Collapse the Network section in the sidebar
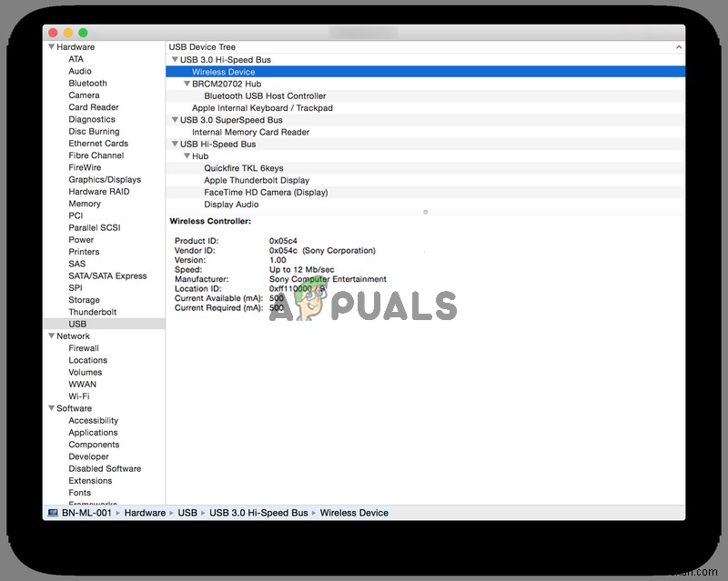This screenshot has height=581, width=728. click(x=52, y=336)
